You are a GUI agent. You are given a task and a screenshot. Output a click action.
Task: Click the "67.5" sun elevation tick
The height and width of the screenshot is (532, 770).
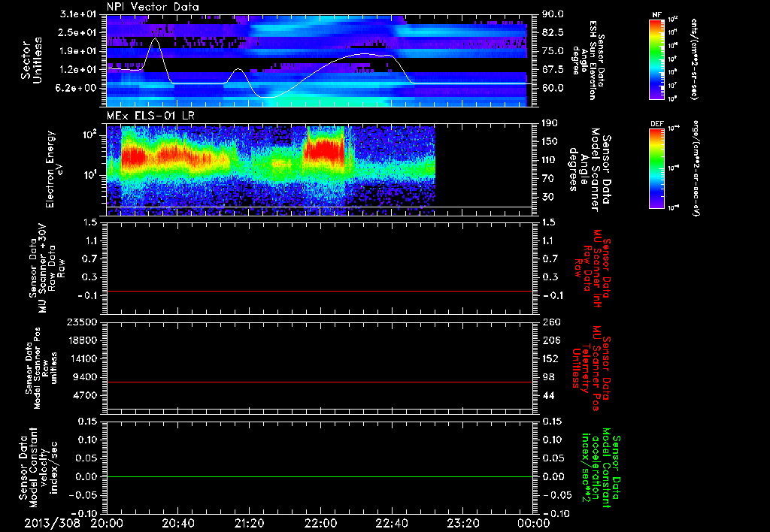[553, 70]
